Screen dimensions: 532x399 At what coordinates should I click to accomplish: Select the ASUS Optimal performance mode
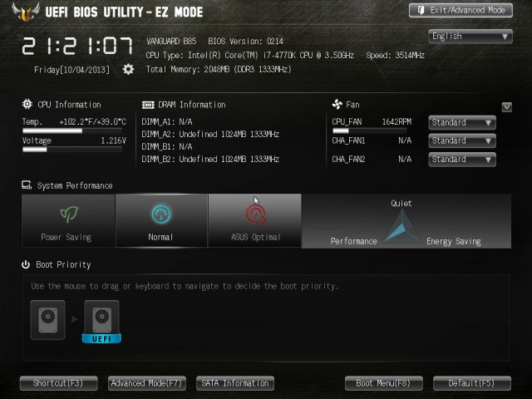255,220
